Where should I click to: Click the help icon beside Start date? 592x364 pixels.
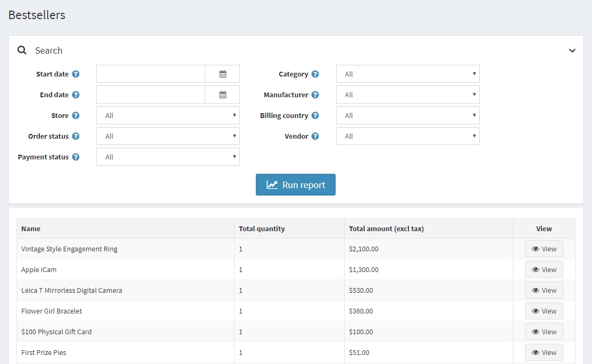tap(76, 74)
